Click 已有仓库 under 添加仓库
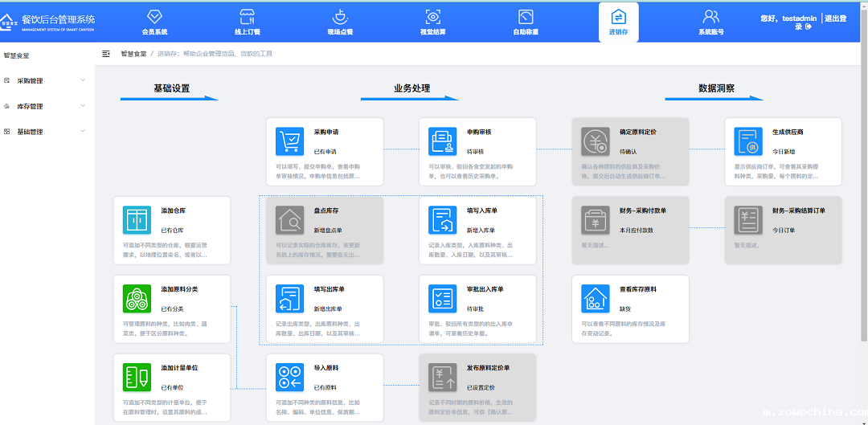Image resolution: width=868 pixels, height=425 pixels. coord(172,231)
